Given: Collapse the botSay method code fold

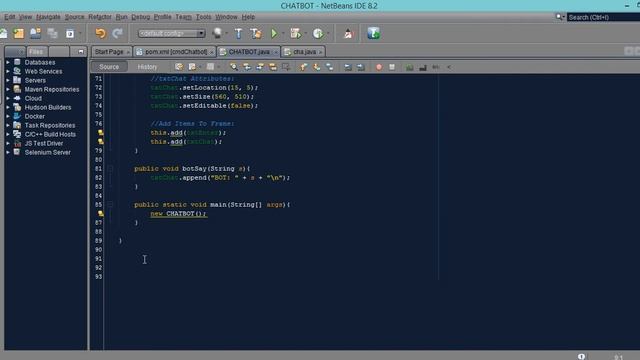Looking at the screenshot, I should click(x=110, y=168).
